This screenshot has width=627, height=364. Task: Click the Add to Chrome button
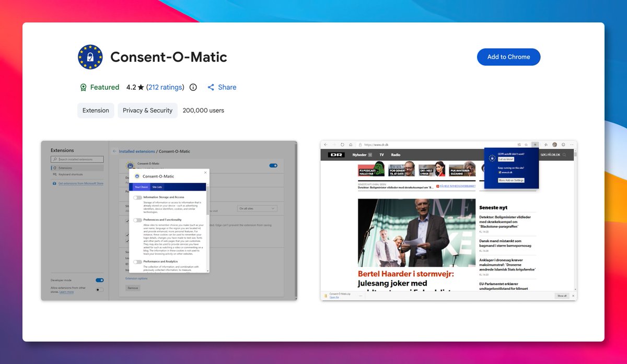pyautogui.click(x=508, y=57)
